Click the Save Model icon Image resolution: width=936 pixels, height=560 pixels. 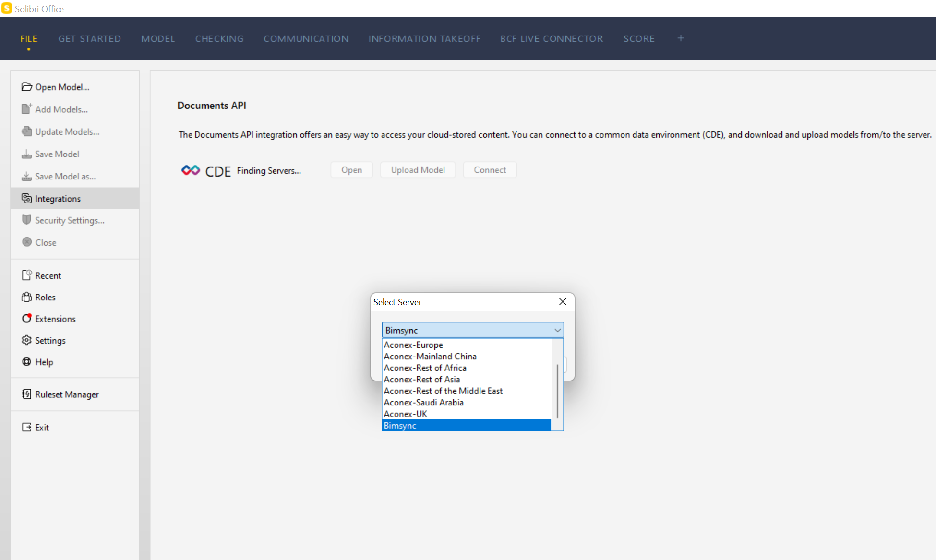(26, 154)
